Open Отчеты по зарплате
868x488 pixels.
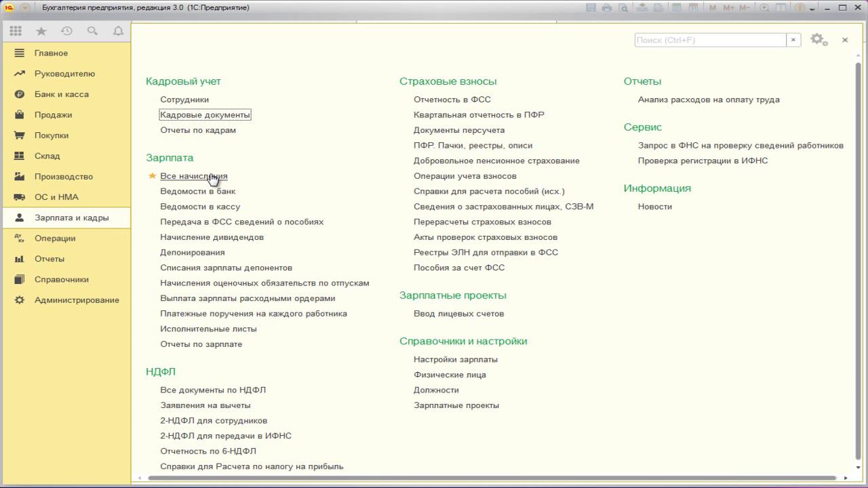[201, 344]
